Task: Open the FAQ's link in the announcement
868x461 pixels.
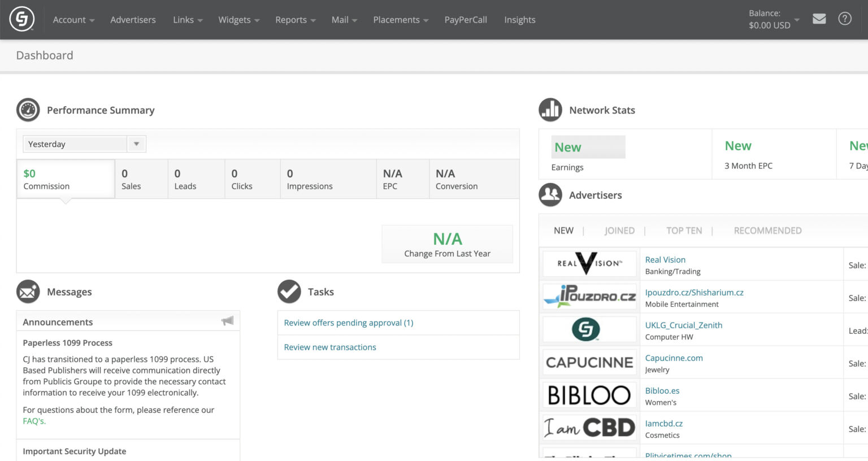Action: pos(33,421)
